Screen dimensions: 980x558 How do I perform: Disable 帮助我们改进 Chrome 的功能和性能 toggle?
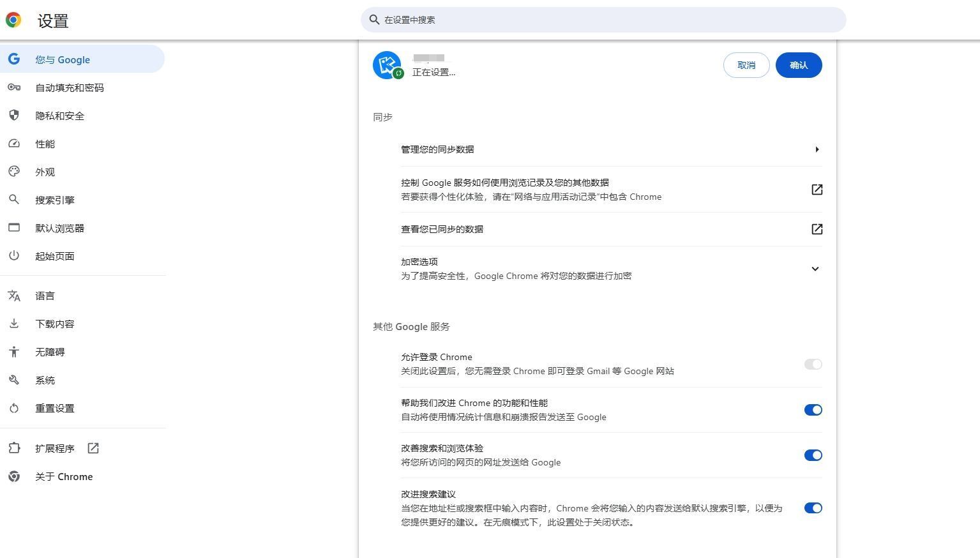813,410
